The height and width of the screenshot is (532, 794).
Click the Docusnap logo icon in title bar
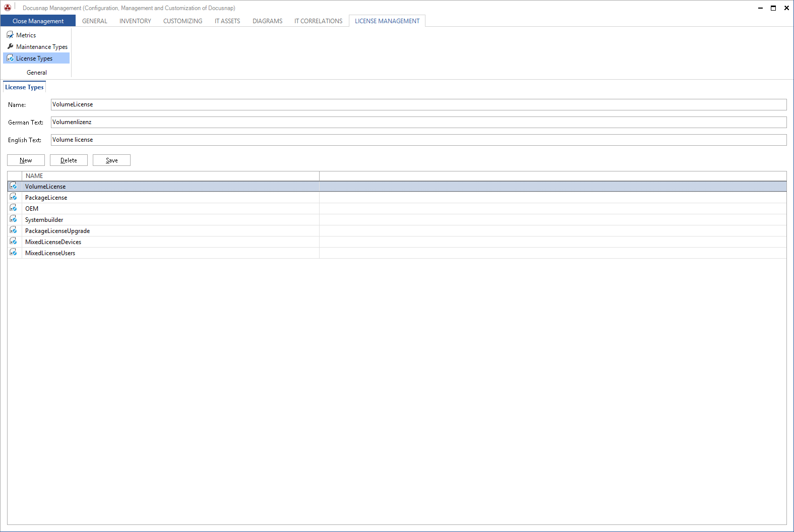point(8,8)
